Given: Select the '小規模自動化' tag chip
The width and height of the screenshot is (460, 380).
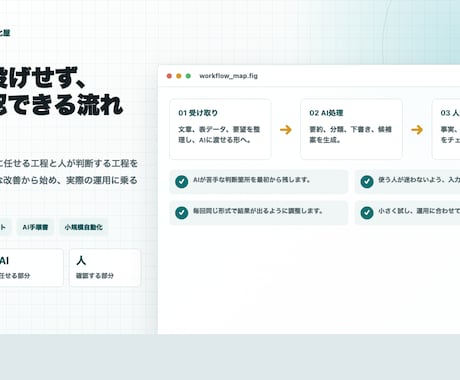Looking at the screenshot, I should (84, 227).
